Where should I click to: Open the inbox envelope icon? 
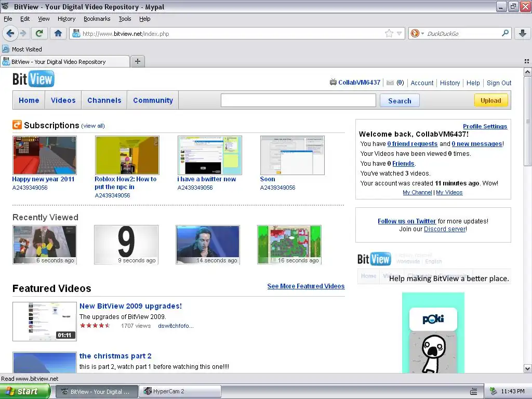coord(390,83)
